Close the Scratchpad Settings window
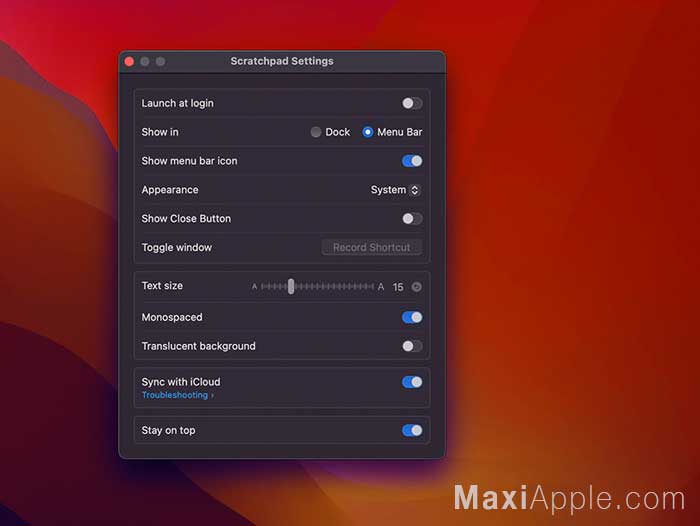700x526 pixels. click(x=129, y=62)
